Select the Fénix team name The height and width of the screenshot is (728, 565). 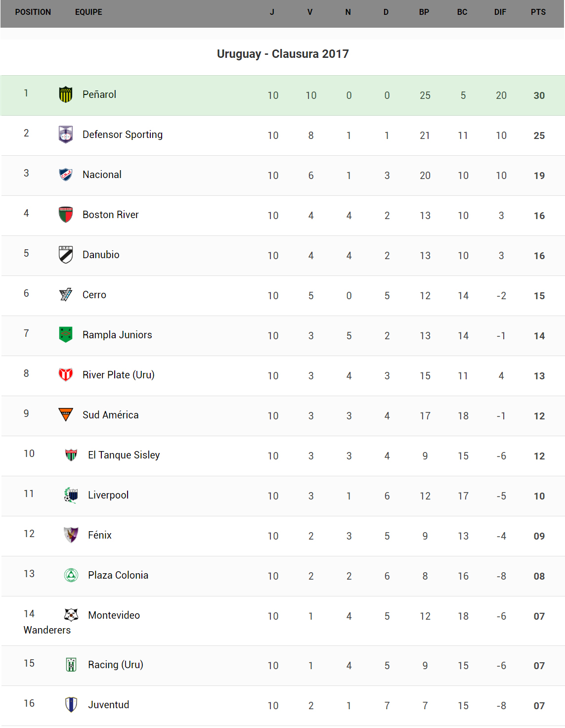click(x=100, y=535)
